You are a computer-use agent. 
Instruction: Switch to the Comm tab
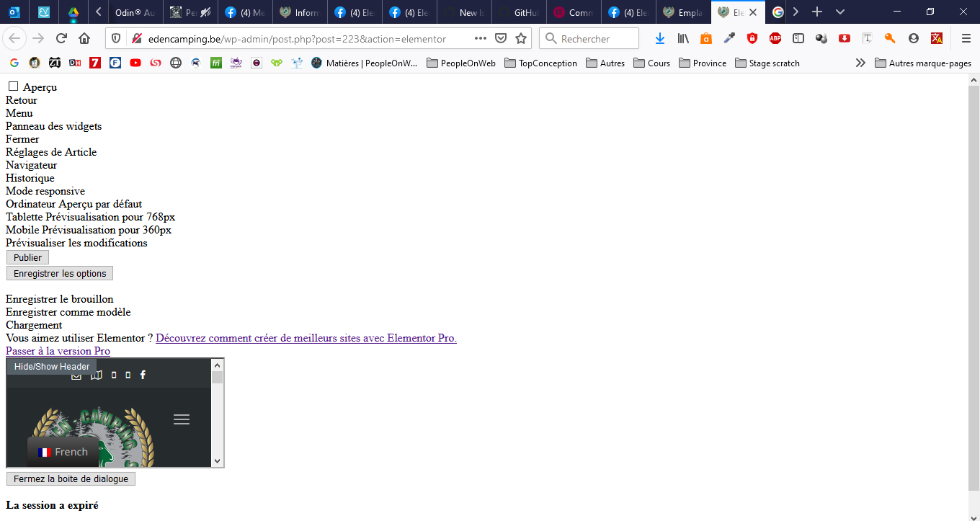574,12
